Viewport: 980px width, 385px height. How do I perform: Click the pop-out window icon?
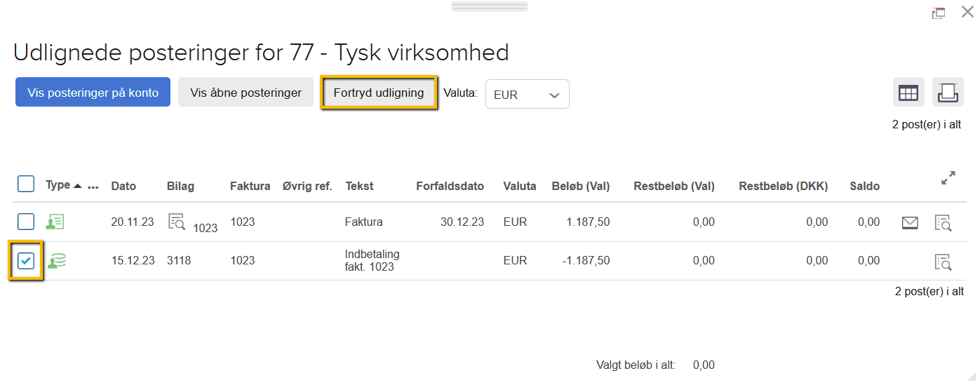938,13
